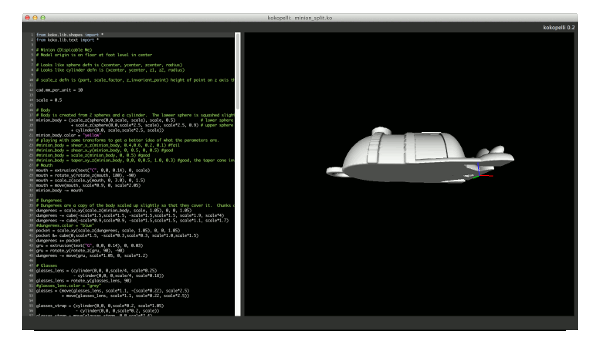Click the 'scale = 0.5' line

click(x=49, y=100)
